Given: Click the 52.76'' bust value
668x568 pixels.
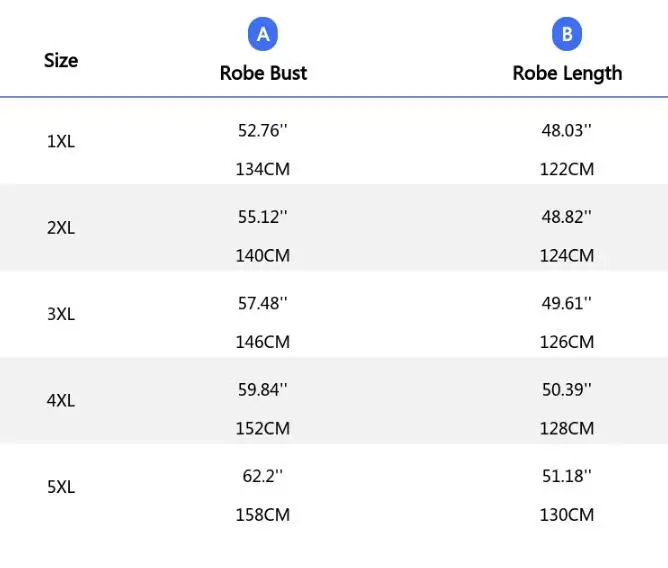Looking at the screenshot, I should (263, 130).
